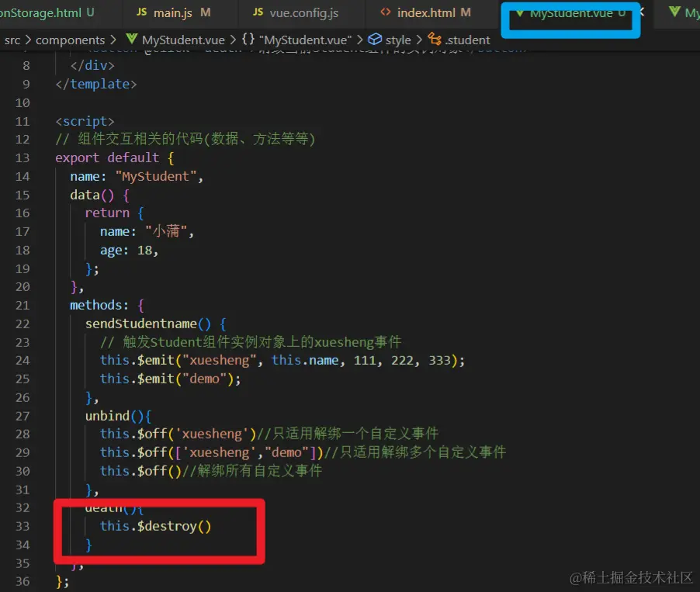
Task: Click the 'unbind(){' method declaration
Action: 118,416
